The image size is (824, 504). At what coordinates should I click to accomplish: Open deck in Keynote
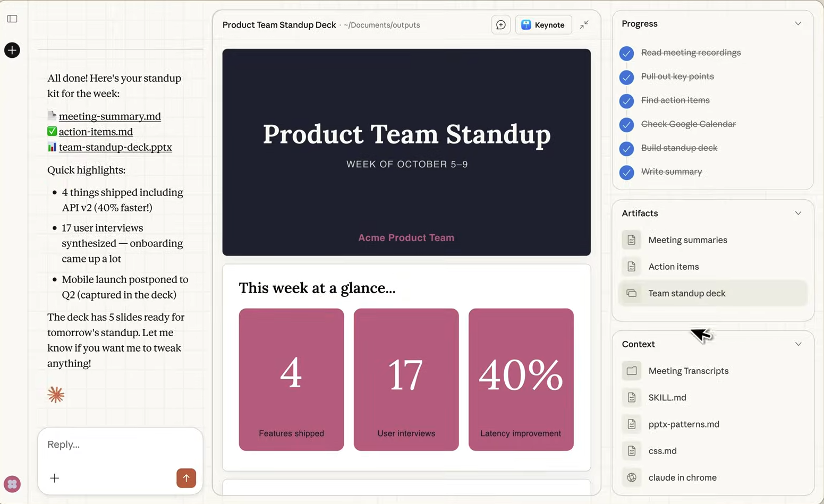(x=543, y=25)
